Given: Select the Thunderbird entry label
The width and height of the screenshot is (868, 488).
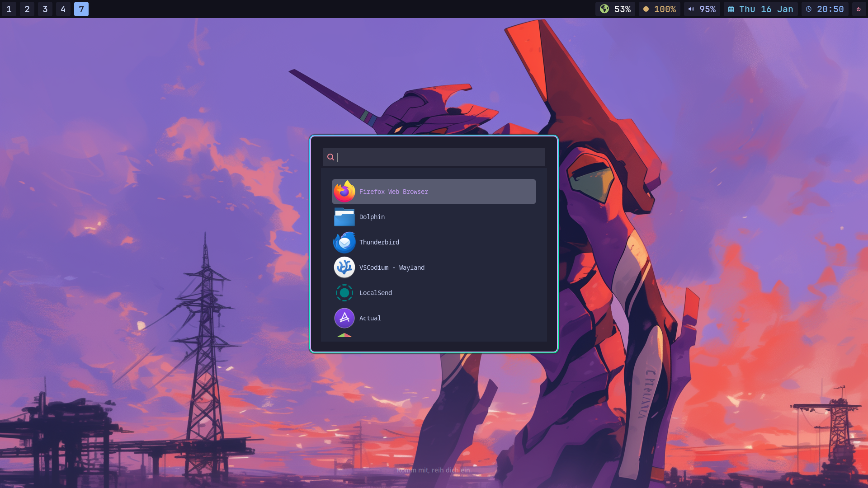Looking at the screenshot, I should pyautogui.click(x=379, y=242).
